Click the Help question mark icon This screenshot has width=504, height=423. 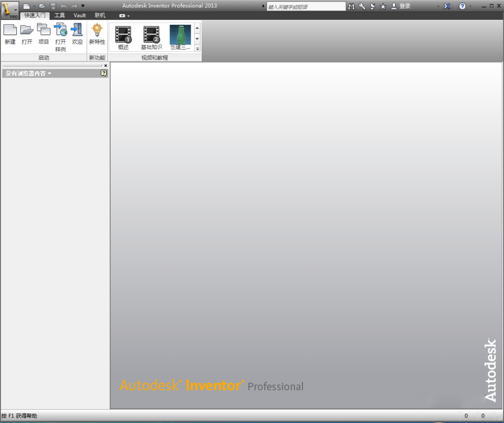(x=462, y=6)
